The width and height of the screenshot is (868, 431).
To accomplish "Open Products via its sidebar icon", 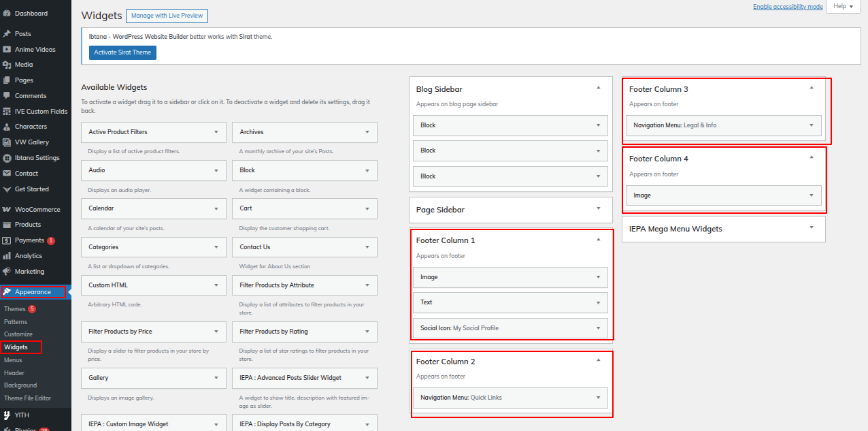I will pyautogui.click(x=7, y=225).
